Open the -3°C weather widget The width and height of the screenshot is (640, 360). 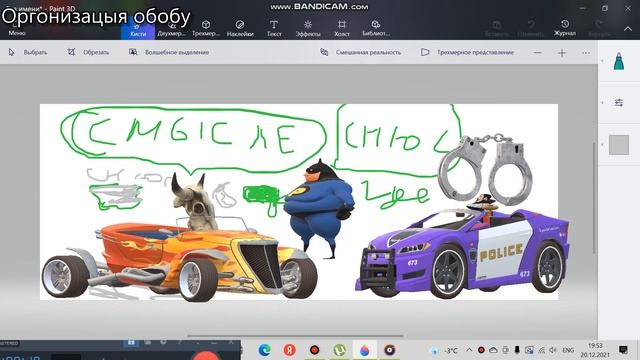coord(444,350)
